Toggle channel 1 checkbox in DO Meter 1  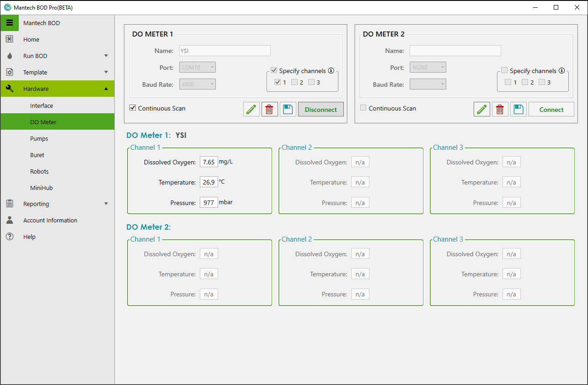coord(278,82)
